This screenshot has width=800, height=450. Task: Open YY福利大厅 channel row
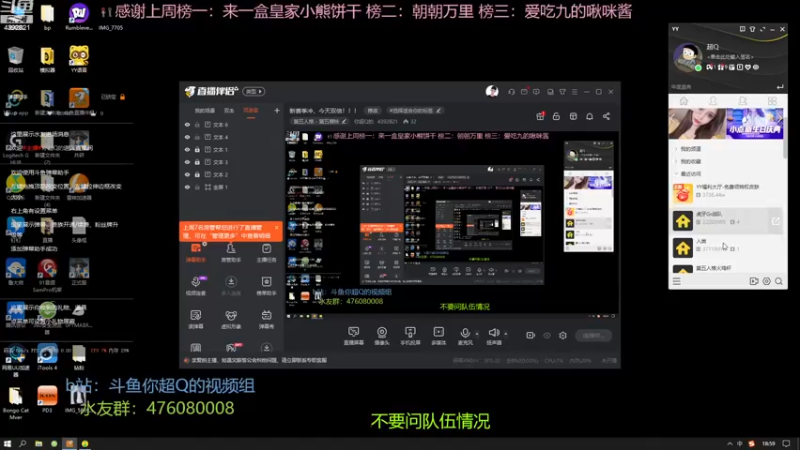(x=728, y=191)
